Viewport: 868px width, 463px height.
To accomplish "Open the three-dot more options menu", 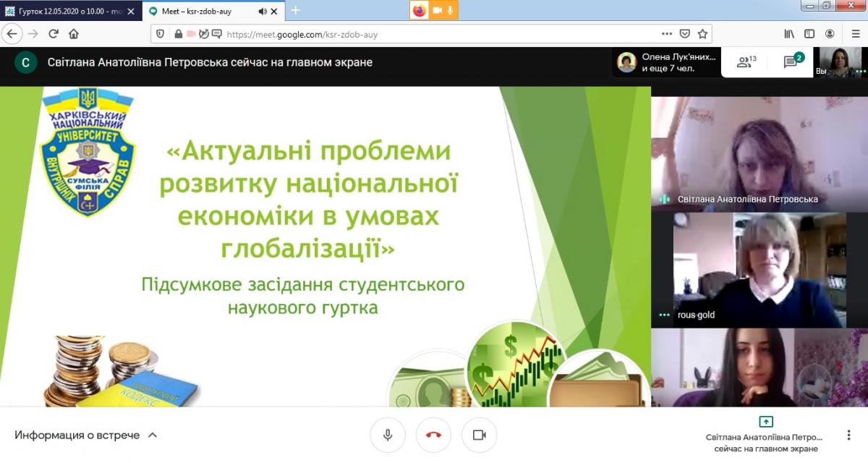I will 848,436.
